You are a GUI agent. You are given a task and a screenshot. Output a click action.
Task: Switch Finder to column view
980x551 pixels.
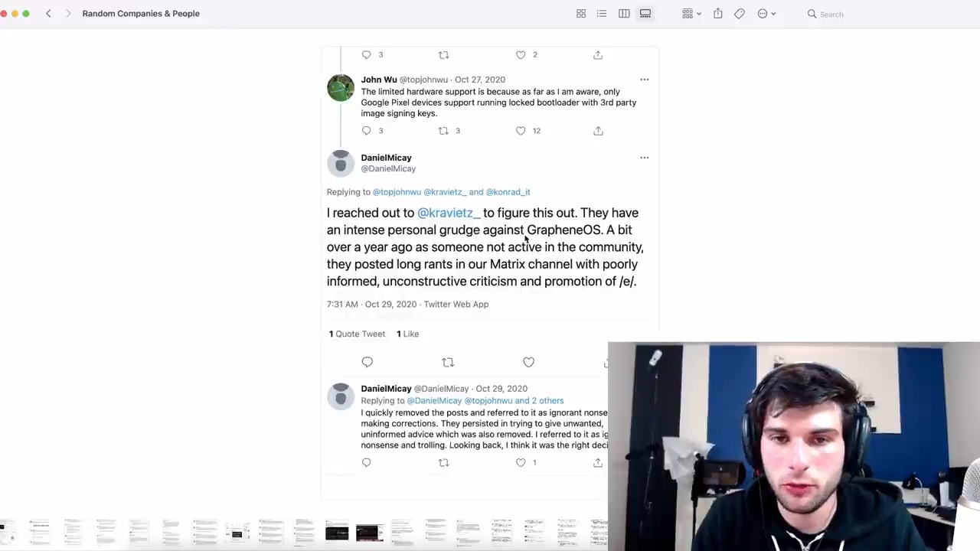624,14
